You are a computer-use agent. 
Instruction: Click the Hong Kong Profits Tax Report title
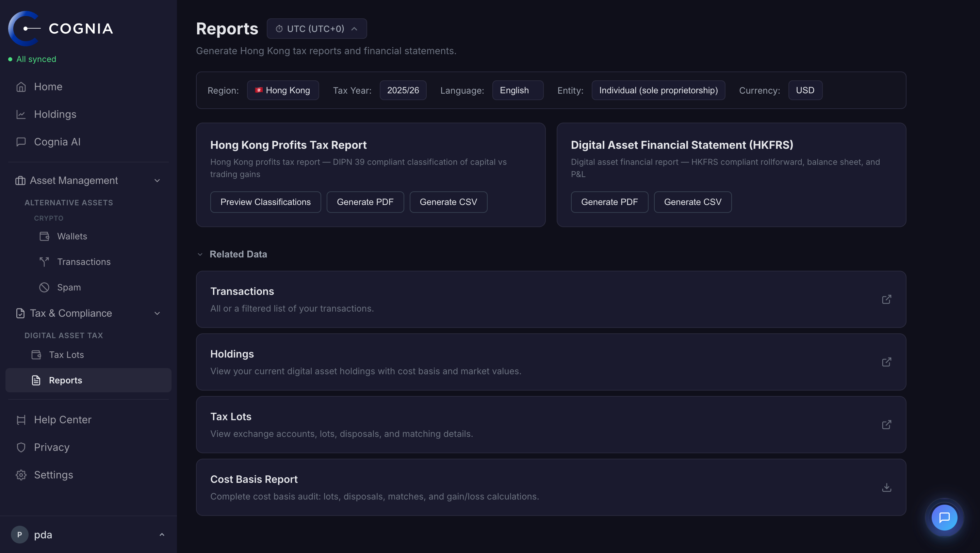[x=288, y=145]
